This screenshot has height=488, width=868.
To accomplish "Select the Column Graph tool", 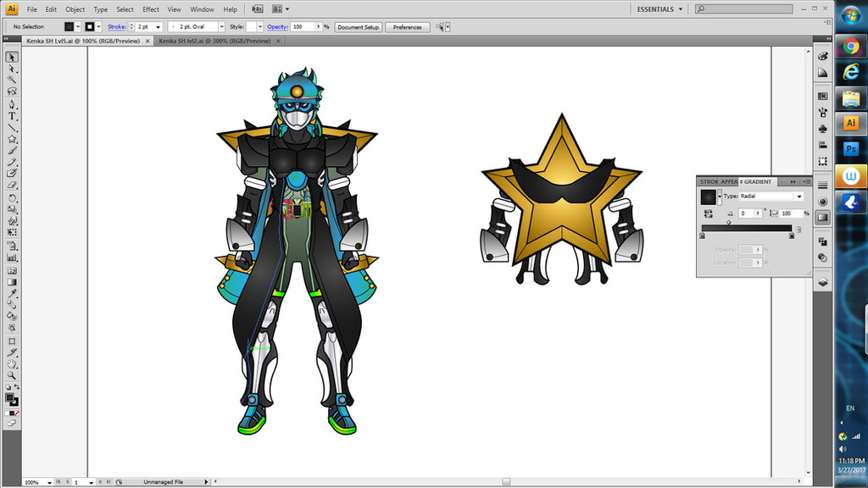I will click(x=12, y=258).
